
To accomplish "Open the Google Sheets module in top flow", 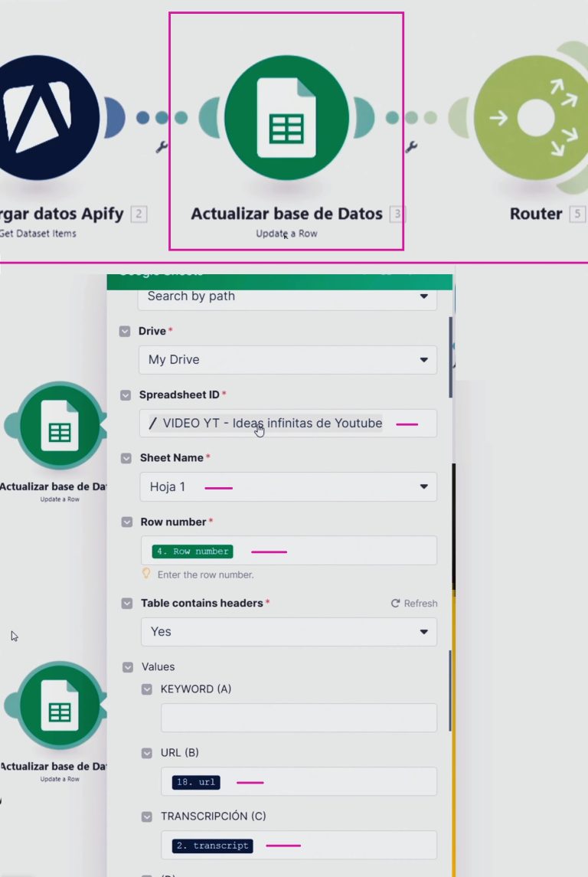I will coord(286,117).
